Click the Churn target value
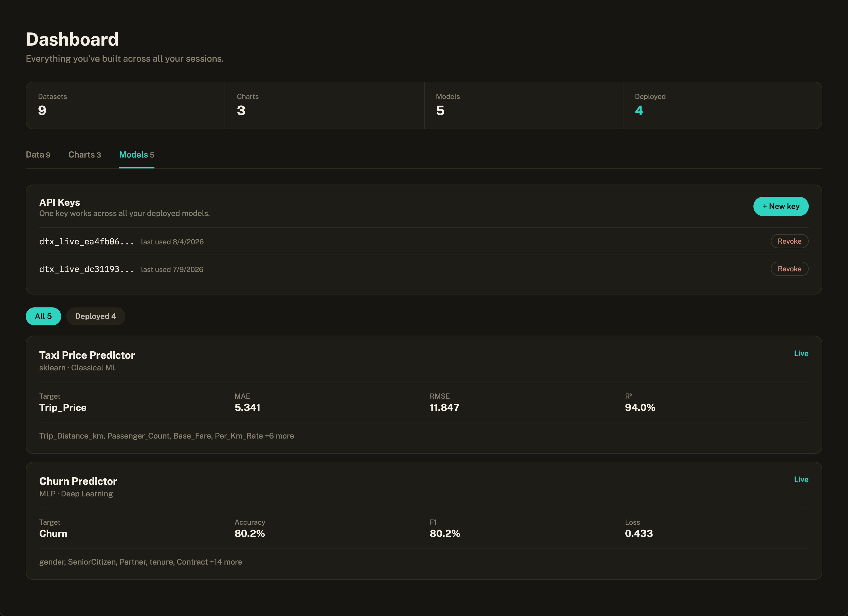This screenshot has width=848, height=616. click(x=53, y=533)
